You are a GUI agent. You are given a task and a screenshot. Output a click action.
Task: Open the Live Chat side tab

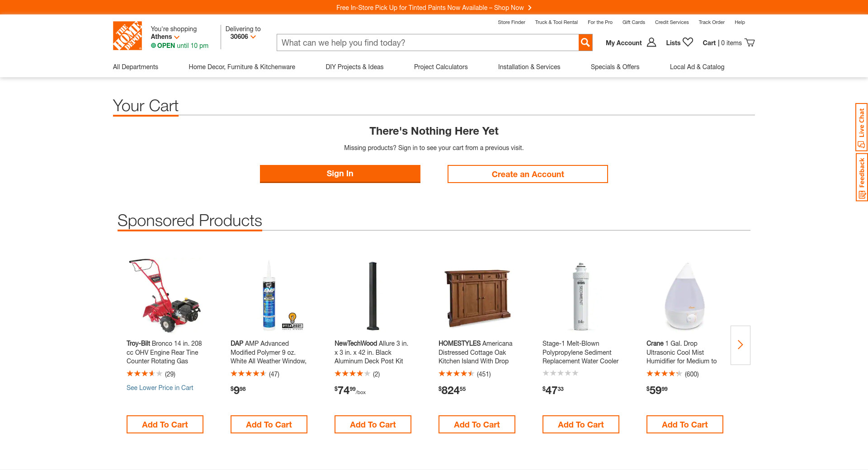[x=861, y=127]
